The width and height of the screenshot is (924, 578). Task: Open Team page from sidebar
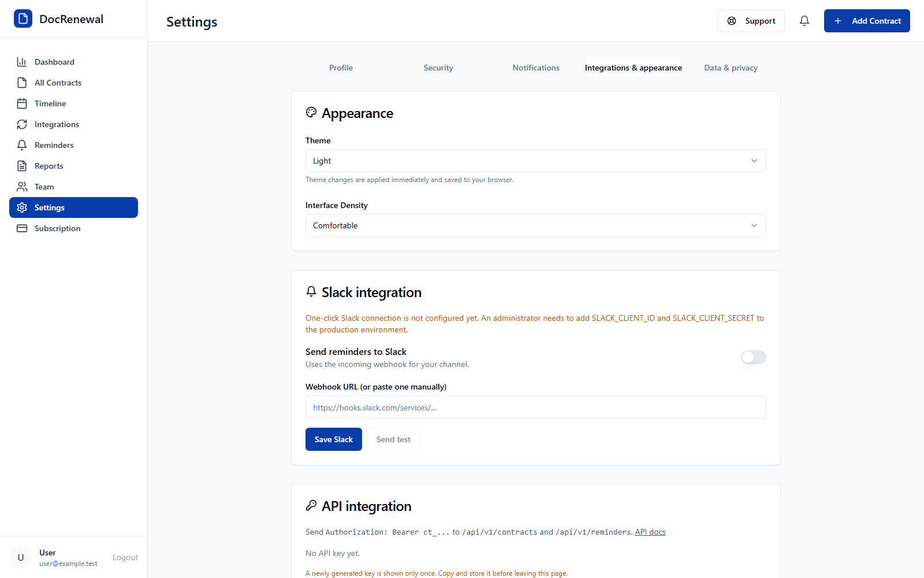coord(73,187)
